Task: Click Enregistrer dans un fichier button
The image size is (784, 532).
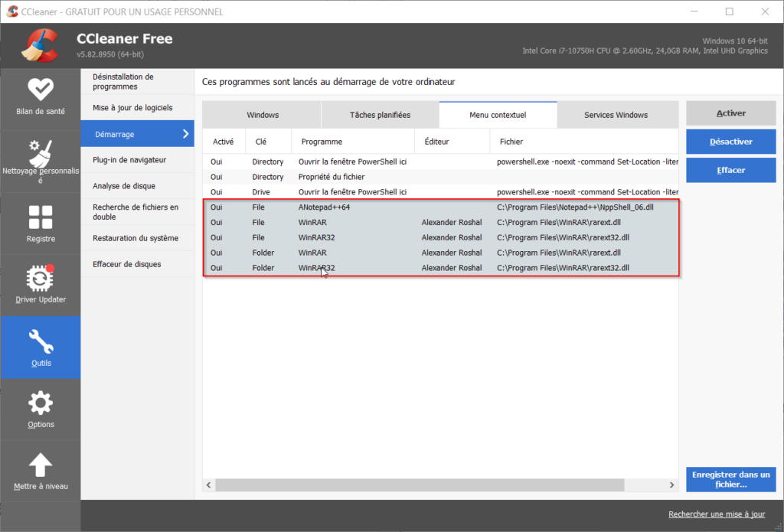Action: pyautogui.click(x=730, y=479)
